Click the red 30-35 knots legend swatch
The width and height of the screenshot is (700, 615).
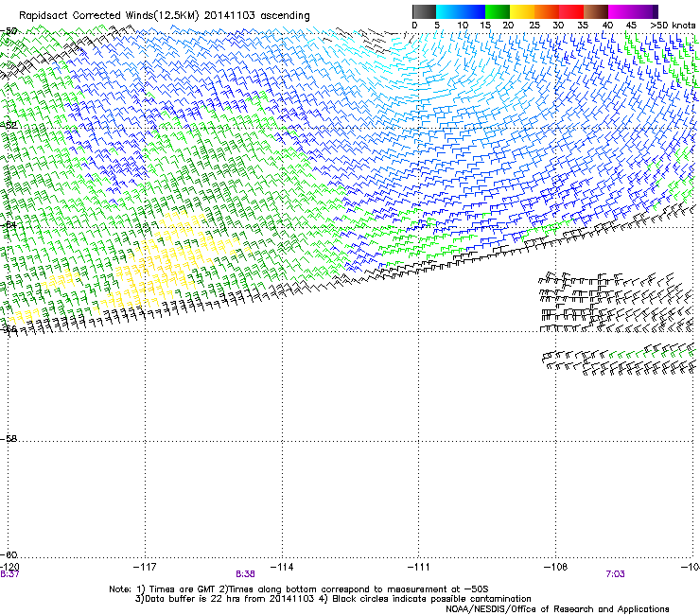(571, 11)
